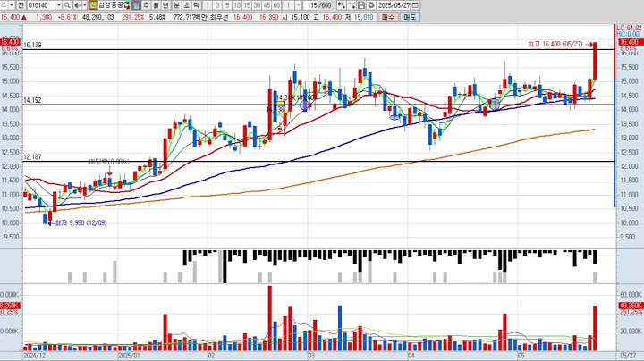Select the 초 (second) chart period

(186, 5)
